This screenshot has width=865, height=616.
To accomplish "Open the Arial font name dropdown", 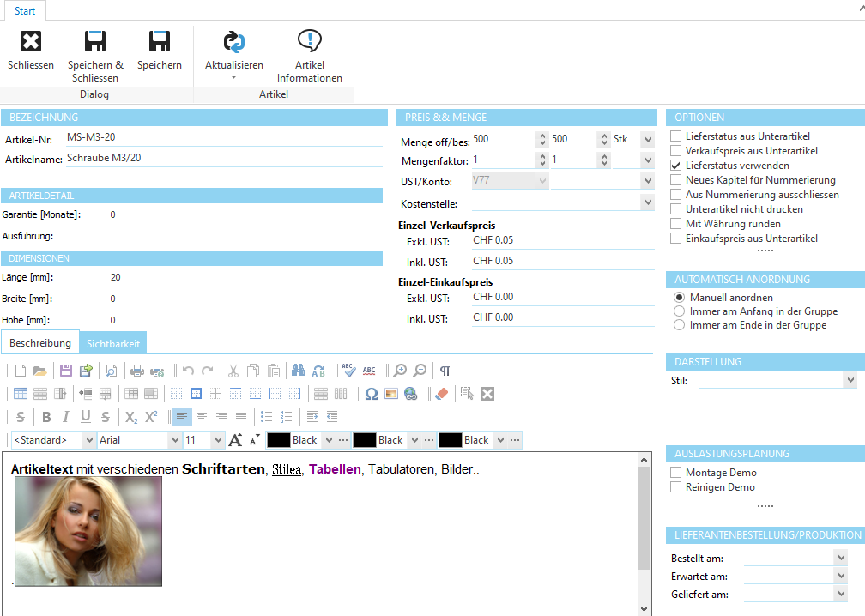I will click(174, 440).
